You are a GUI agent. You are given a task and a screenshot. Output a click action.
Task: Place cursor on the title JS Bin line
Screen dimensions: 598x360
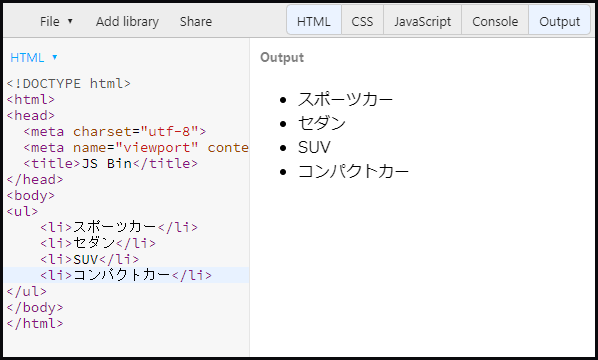(x=111, y=164)
